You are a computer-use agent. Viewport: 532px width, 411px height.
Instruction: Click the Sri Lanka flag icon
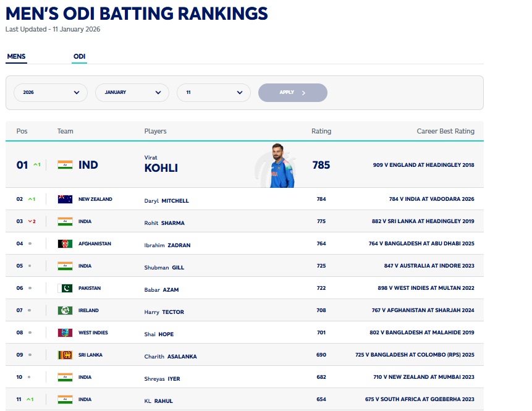pos(65,355)
